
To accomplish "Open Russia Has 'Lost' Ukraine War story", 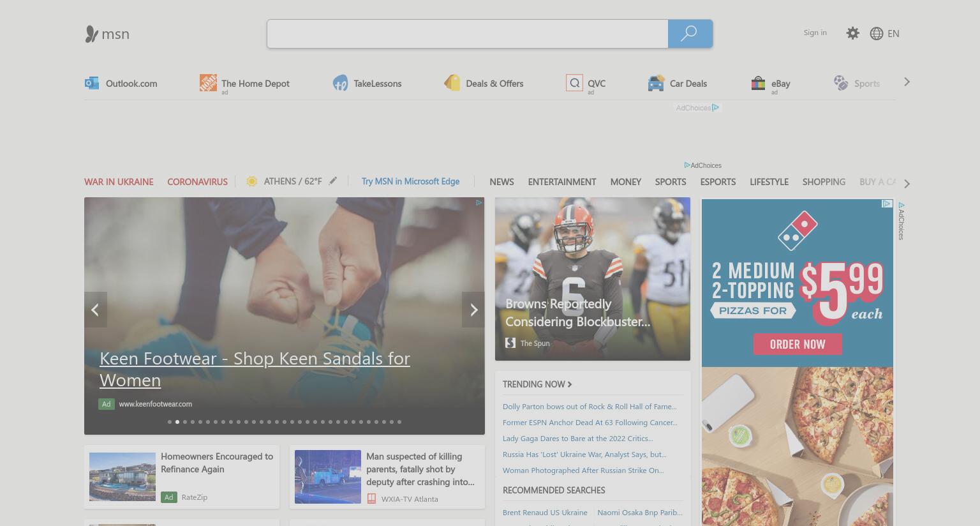I will tap(584, 455).
